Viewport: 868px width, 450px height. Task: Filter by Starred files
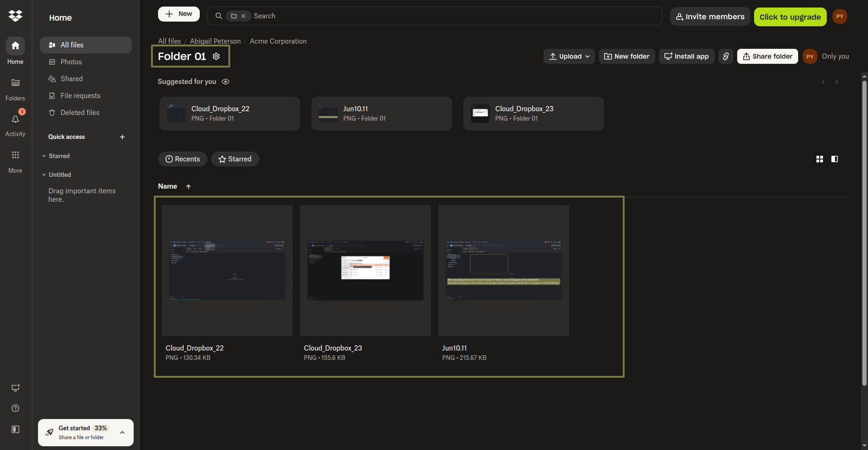coord(235,159)
